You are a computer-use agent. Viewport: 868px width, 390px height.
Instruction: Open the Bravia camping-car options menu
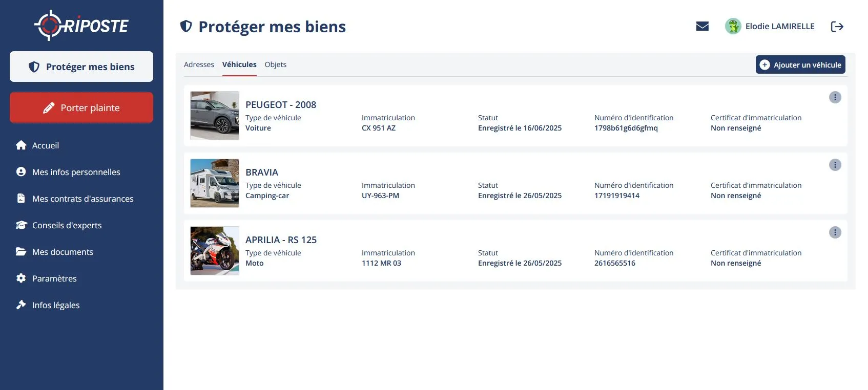point(835,165)
